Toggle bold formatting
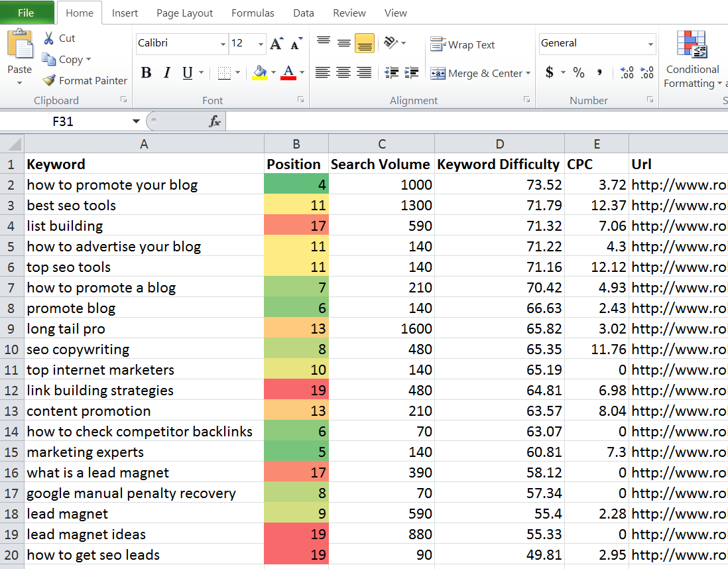728x569 pixels. click(x=146, y=73)
